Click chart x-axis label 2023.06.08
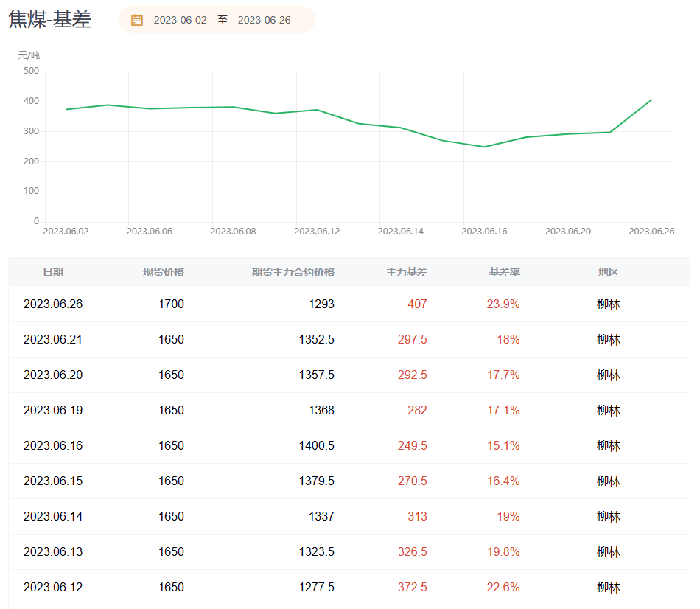This screenshot has width=700, height=609. (233, 232)
